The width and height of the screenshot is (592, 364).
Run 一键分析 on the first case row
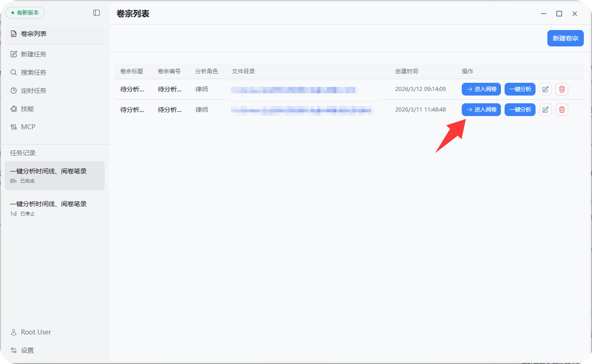[x=520, y=89]
